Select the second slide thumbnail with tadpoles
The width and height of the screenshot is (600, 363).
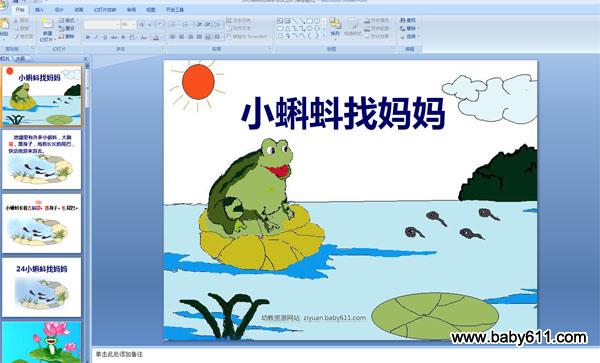(x=42, y=160)
